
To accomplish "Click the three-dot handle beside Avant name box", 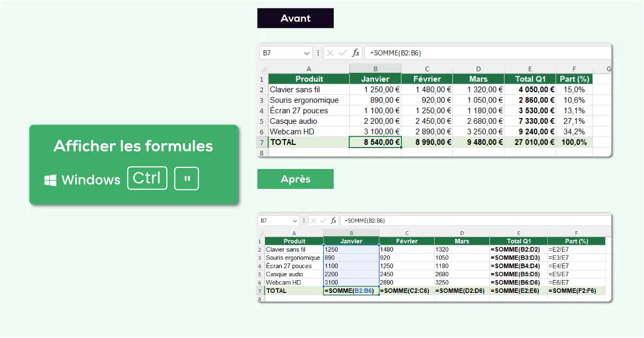I will click(x=318, y=53).
